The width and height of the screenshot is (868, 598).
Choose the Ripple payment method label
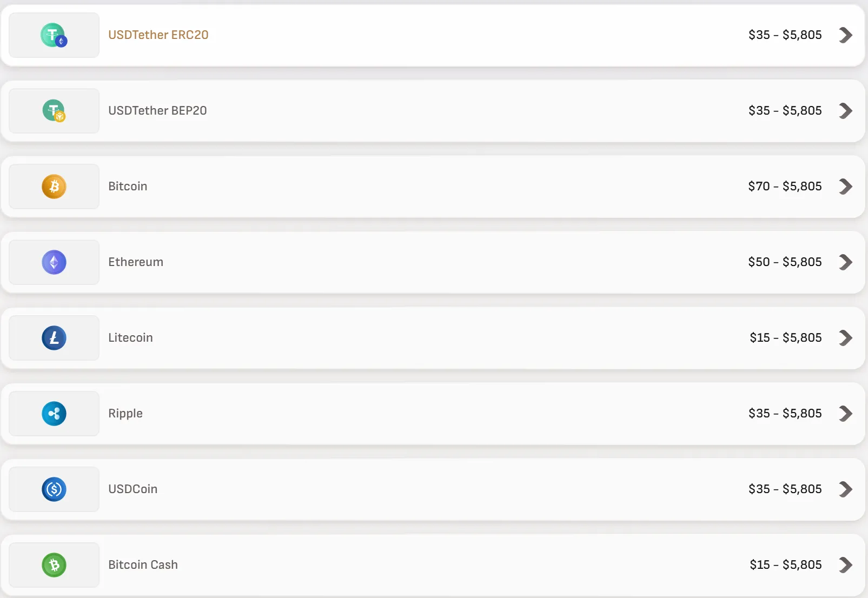click(125, 414)
